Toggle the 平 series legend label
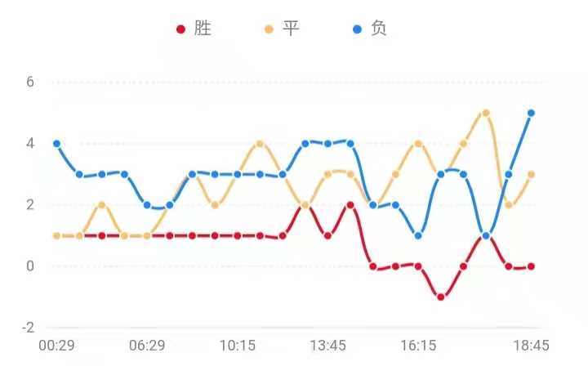 291,29
